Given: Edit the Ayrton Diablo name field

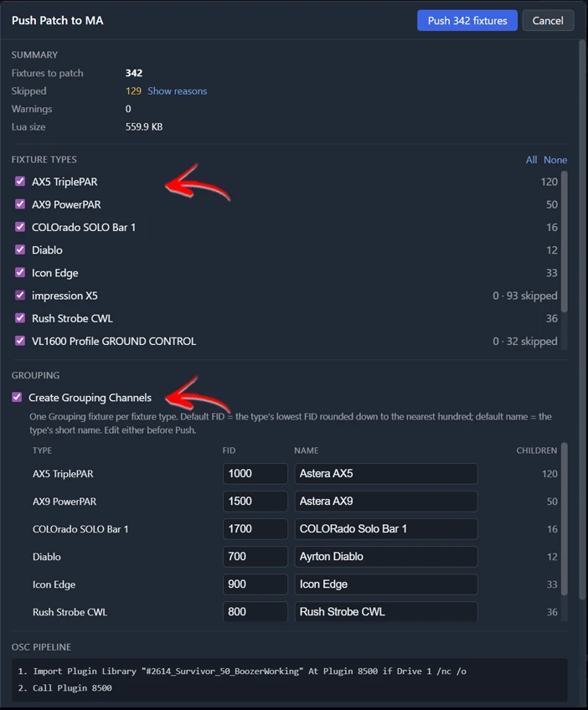Looking at the screenshot, I should (386, 557).
